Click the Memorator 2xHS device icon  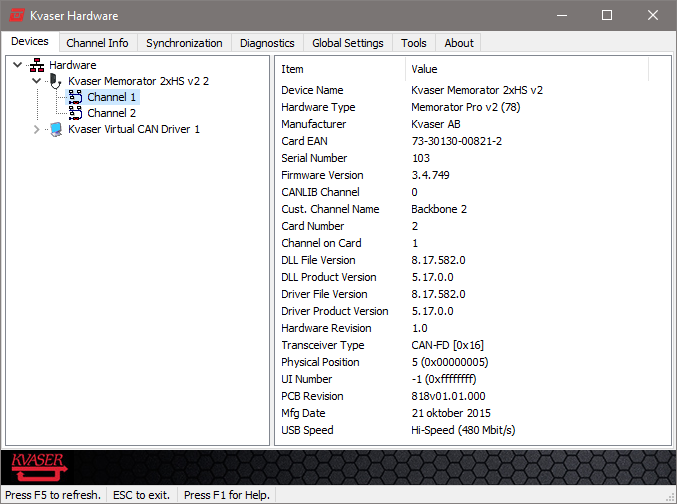click(x=55, y=81)
